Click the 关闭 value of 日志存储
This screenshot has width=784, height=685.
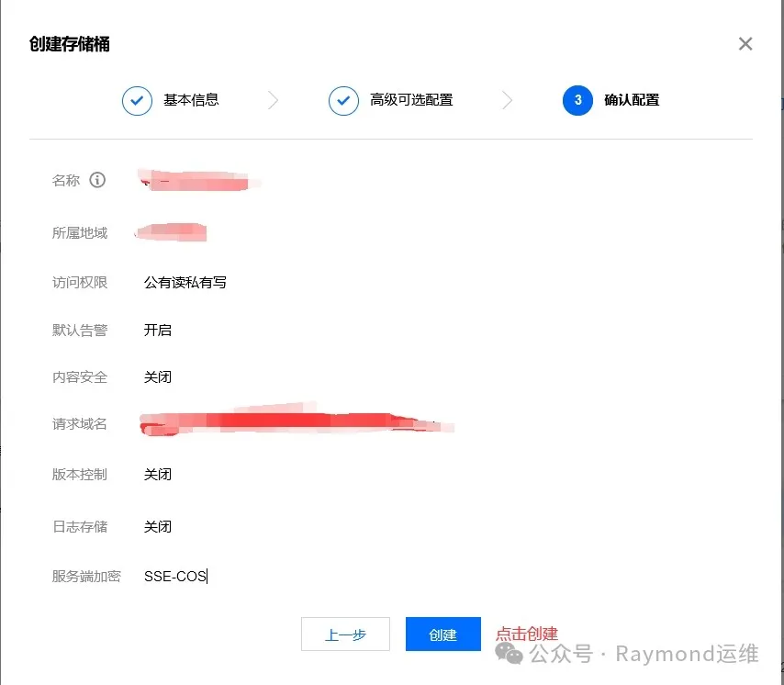(x=158, y=526)
